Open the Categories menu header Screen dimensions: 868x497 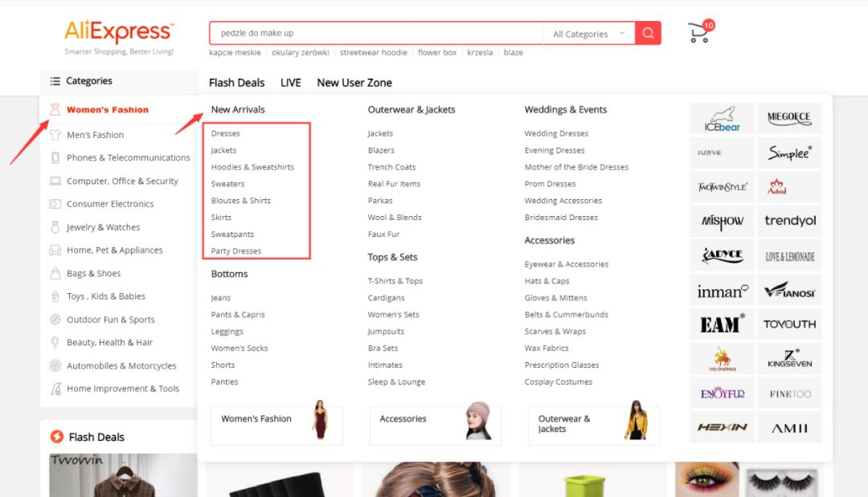119,81
